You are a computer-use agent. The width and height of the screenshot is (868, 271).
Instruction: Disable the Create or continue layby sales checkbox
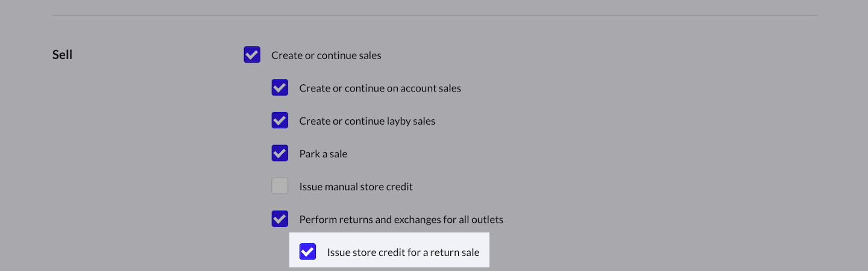tap(280, 120)
